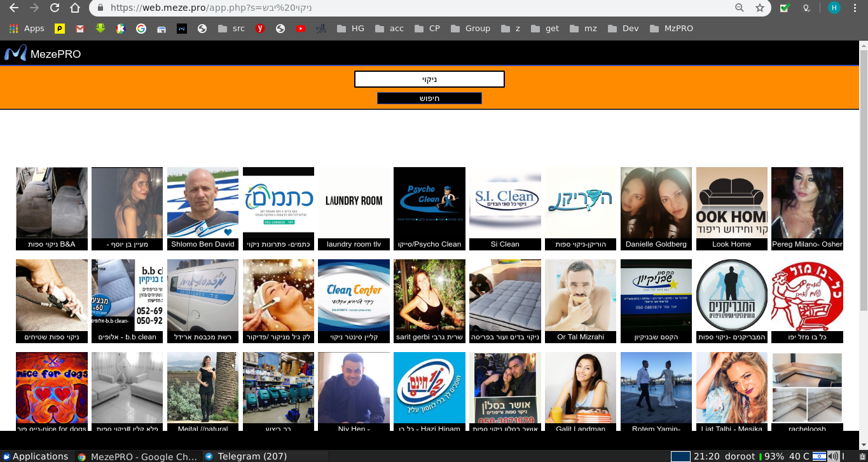Open the zoom-out indicator in the address bar

click(x=740, y=8)
